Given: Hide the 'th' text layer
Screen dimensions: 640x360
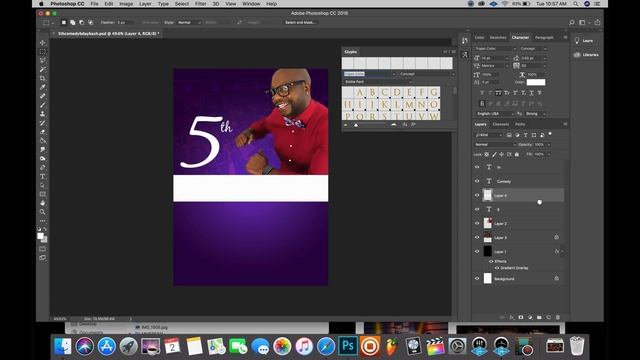Looking at the screenshot, I should click(x=477, y=167).
